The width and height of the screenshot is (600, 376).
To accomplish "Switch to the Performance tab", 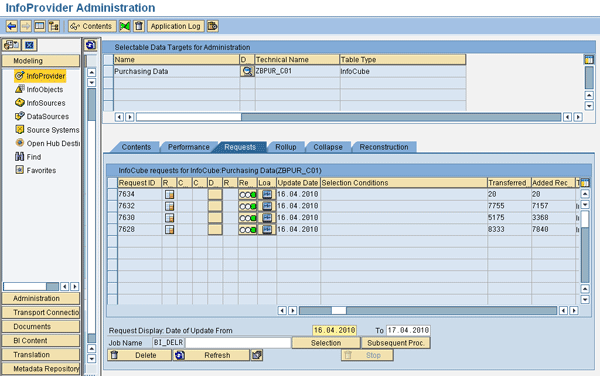I will coord(189,147).
